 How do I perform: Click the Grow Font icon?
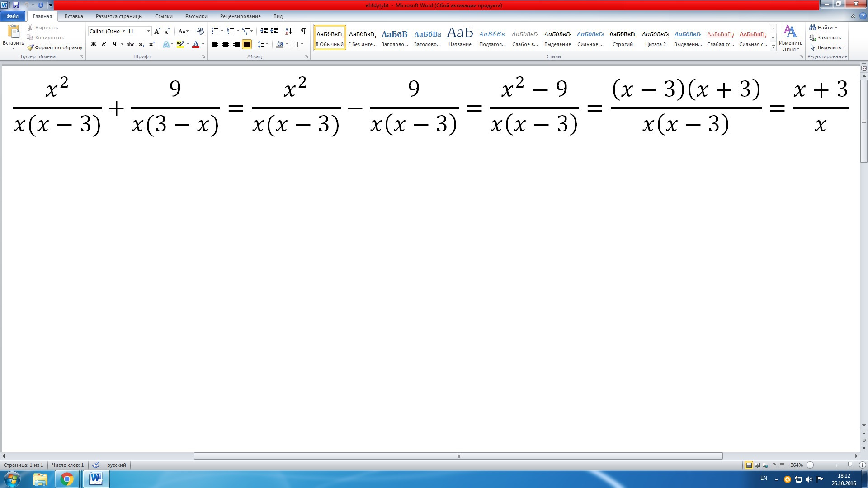[x=157, y=31]
